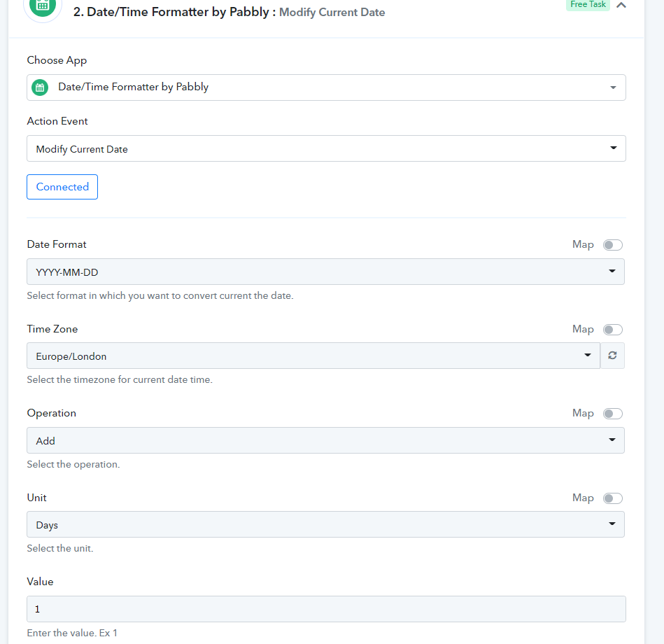
Task: Collapse step using the chevron-up icon
Action: click(x=621, y=5)
